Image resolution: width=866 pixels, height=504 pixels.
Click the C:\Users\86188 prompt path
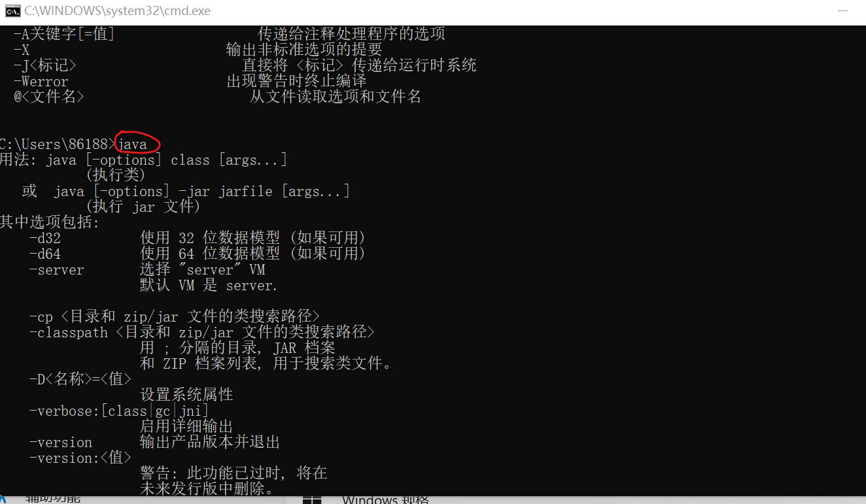[54, 144]
